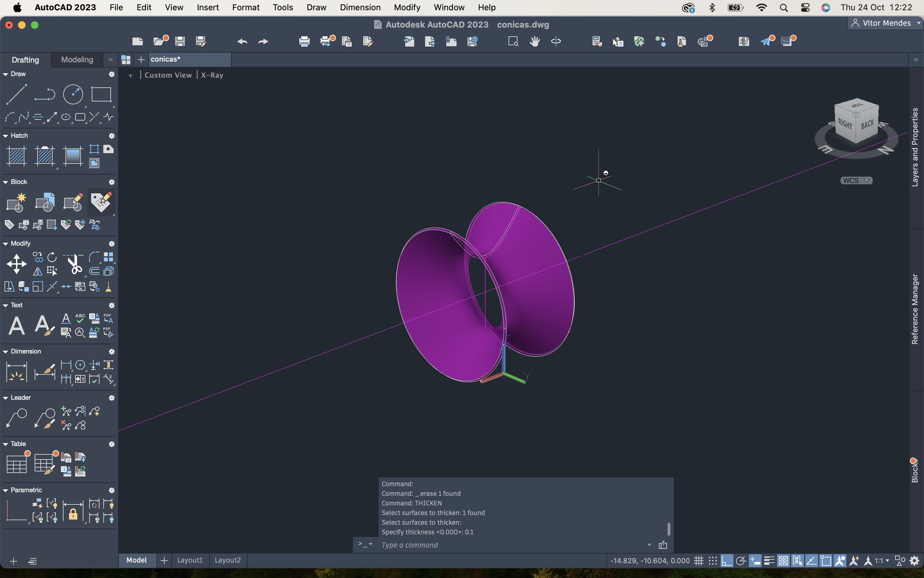Collapse the Block panel section
This screenshot has width=924, height=578.
[x=5, y=182]
